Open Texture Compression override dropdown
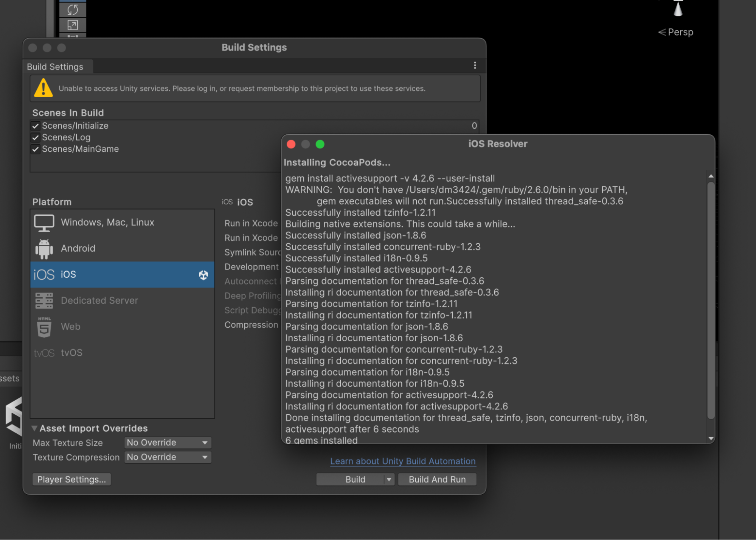The height and width of the screenshot is (540, 756). [x=168, y=457]
